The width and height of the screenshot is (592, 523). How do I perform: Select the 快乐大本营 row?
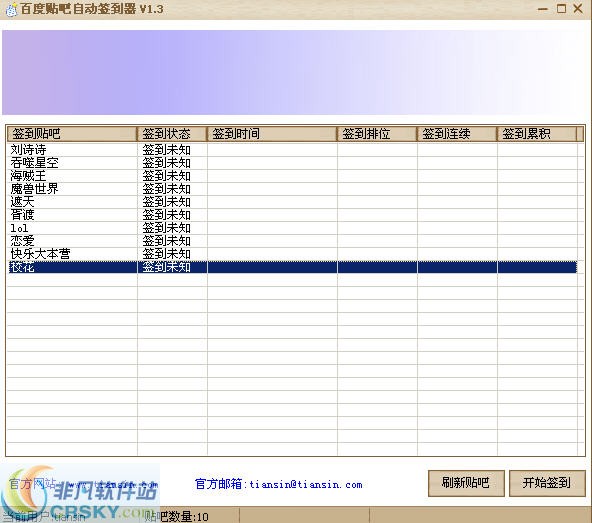pyautogui.click(x=292, y=254)
